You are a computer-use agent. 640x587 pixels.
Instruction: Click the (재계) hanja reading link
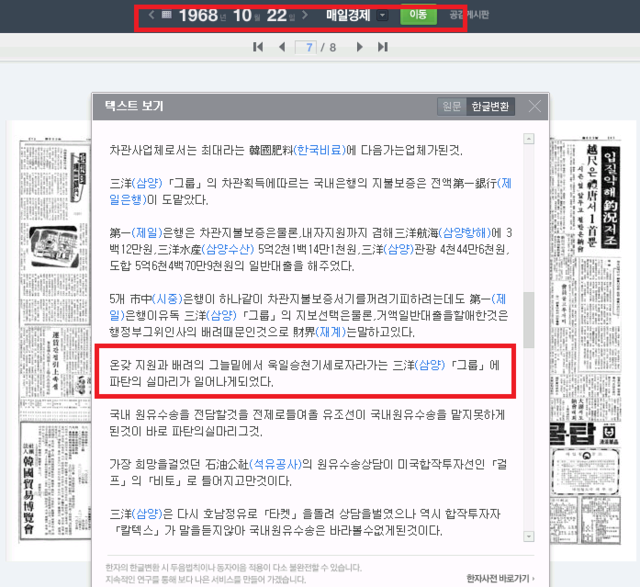pyautogui.click(x=331, y=332)
